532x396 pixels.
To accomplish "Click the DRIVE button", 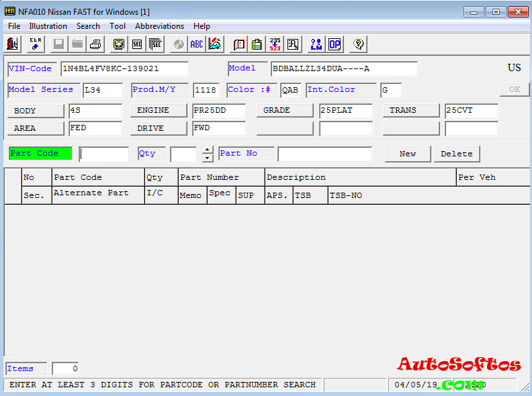I will [159, 128].
